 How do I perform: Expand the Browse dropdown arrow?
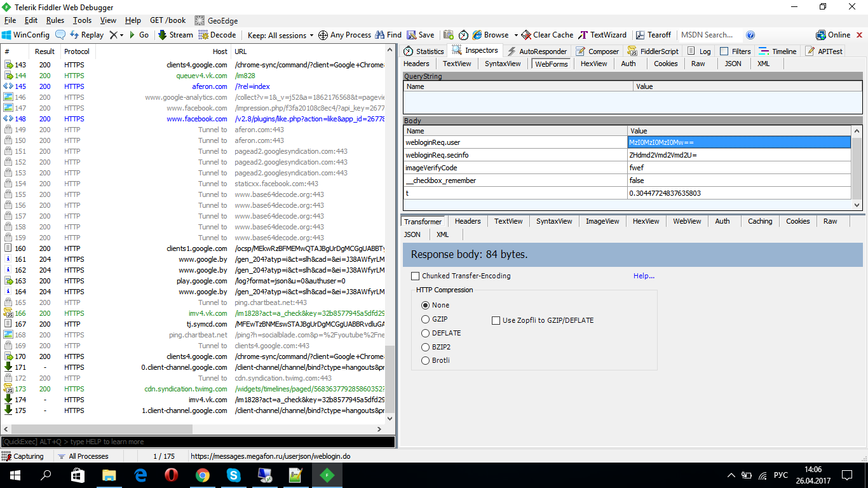tap(516, 35)
